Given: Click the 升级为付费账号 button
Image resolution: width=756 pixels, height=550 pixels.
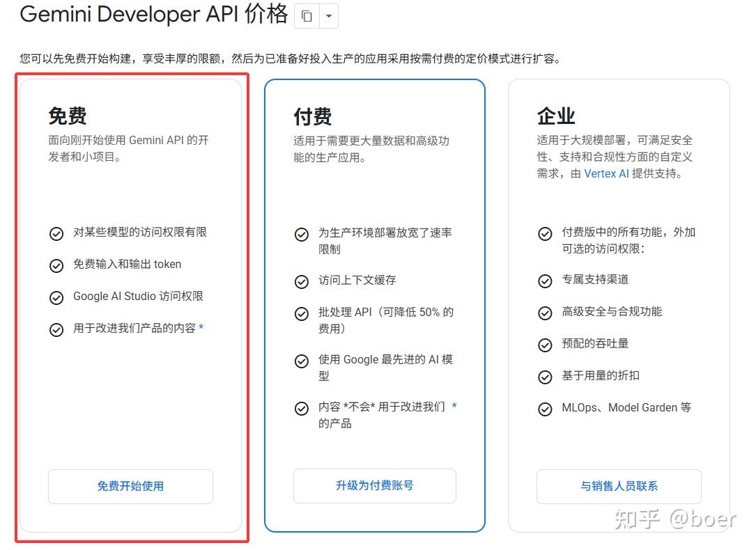Looking at the screenshot, I should click(375, 485).
